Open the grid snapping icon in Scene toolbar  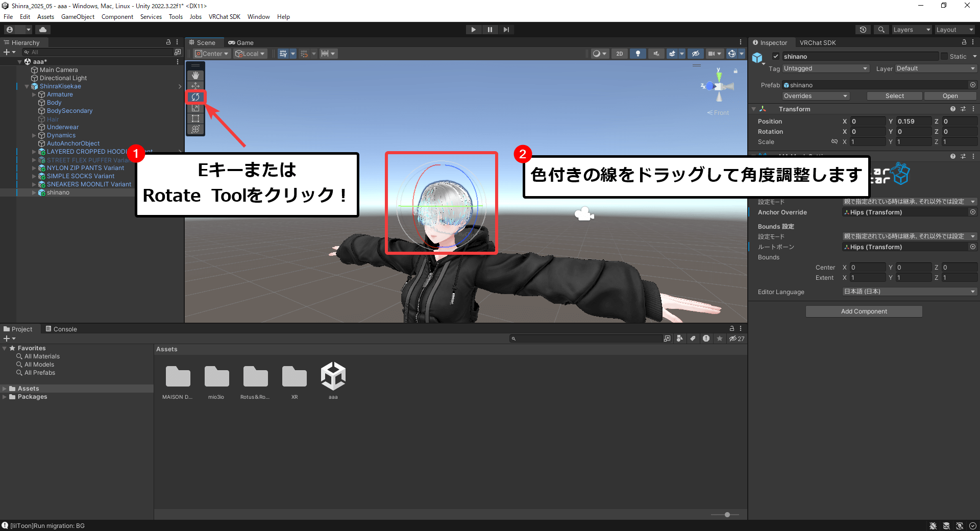point(304,54)
